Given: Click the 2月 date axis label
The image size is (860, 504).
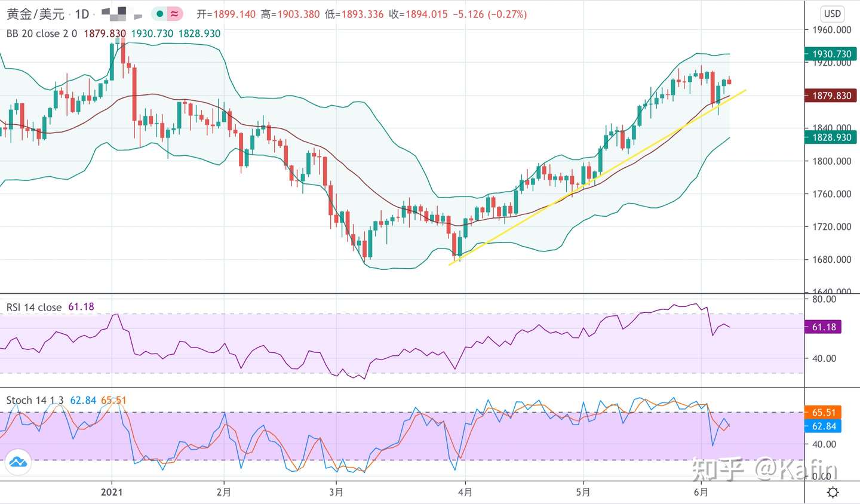Looking at the screenshot, I should (224, 492).
